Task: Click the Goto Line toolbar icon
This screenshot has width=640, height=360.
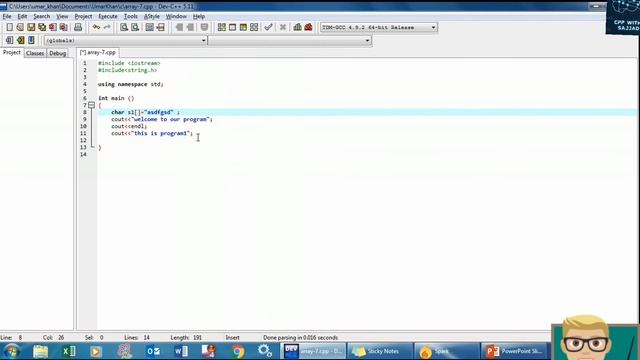Action: [x=160, y=27]
